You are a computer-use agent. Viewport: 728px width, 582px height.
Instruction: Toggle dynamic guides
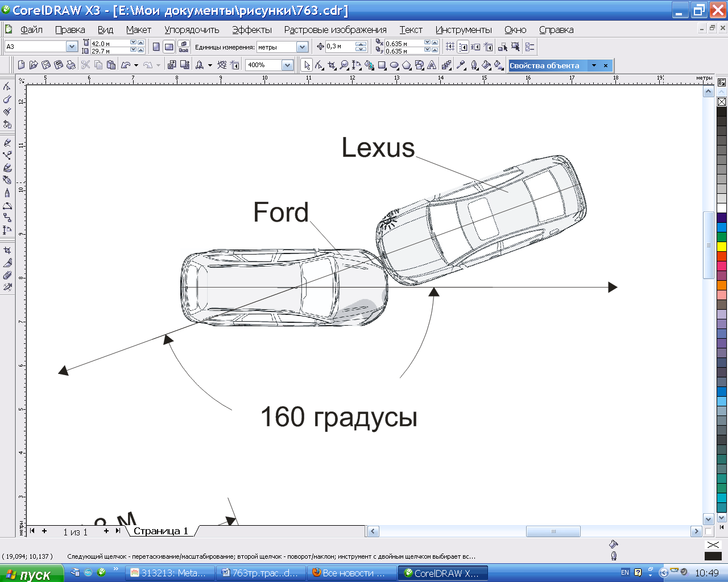tap(489, 47)
